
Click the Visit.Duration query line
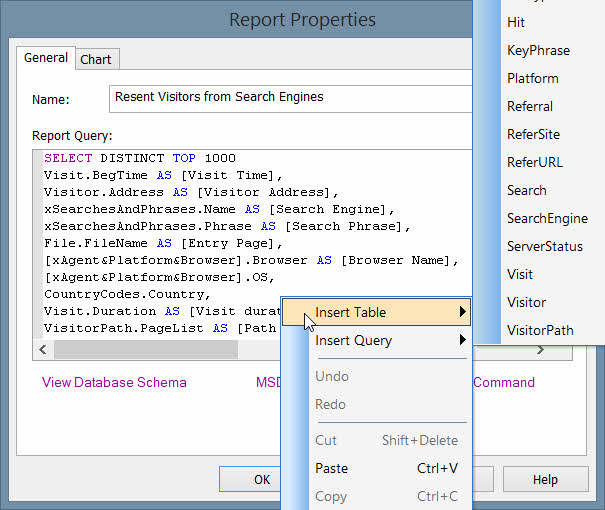click(x=162, y=311)
